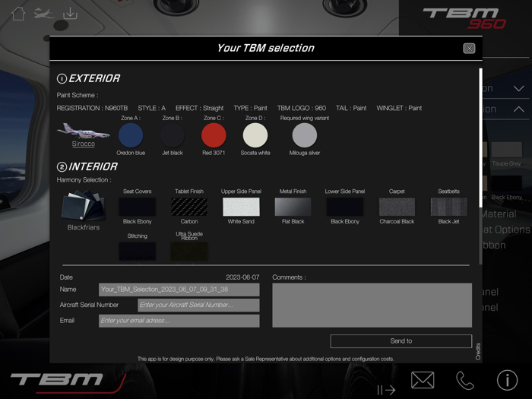Viewport: 532px width, 399px height.
Task: Open the Credits link
Action: coord(478,351)
